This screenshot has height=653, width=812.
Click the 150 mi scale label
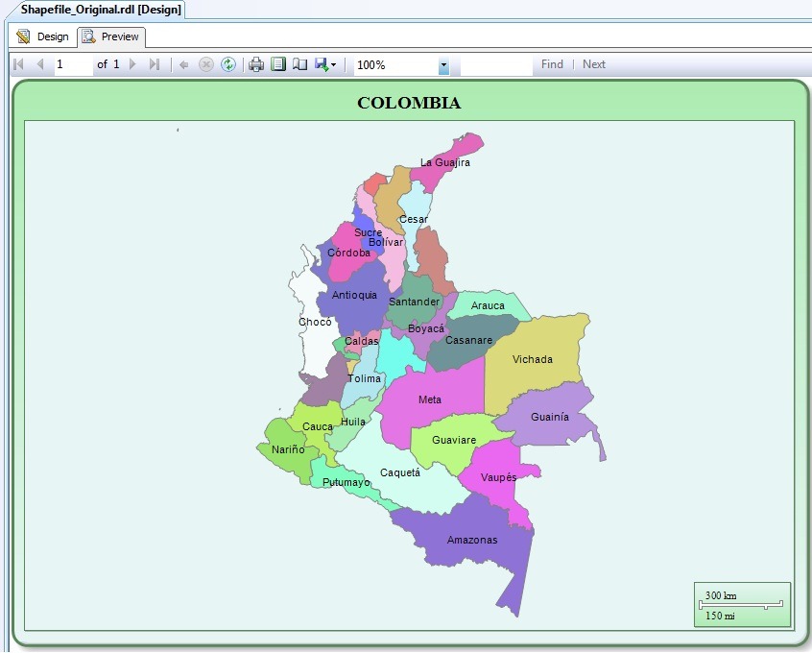[720, 616]
